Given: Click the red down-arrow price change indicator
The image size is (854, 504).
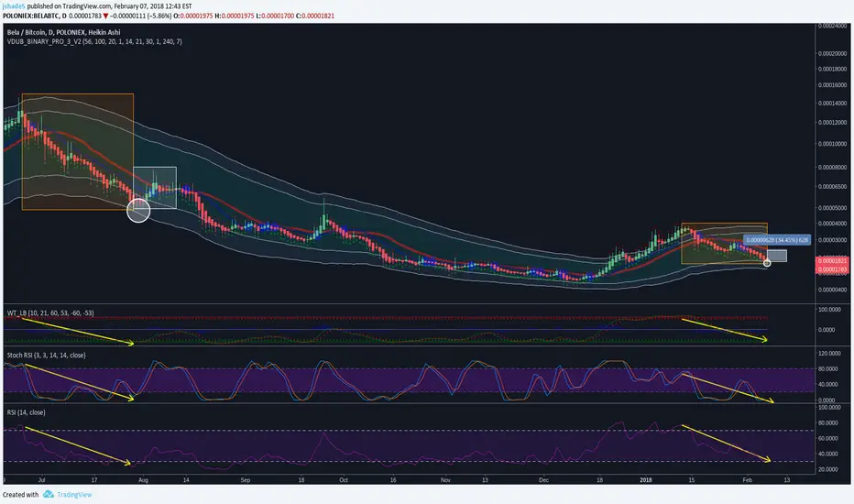Looking at the screenshot, I should point(105,16).
